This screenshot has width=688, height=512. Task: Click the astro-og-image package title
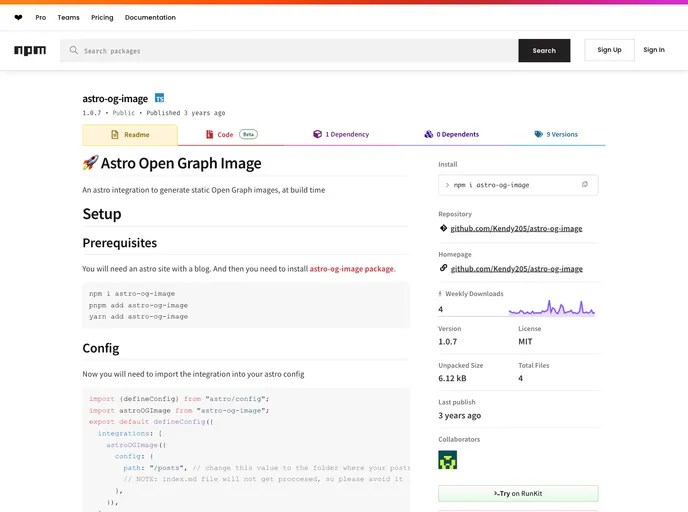tap(115, 99)
